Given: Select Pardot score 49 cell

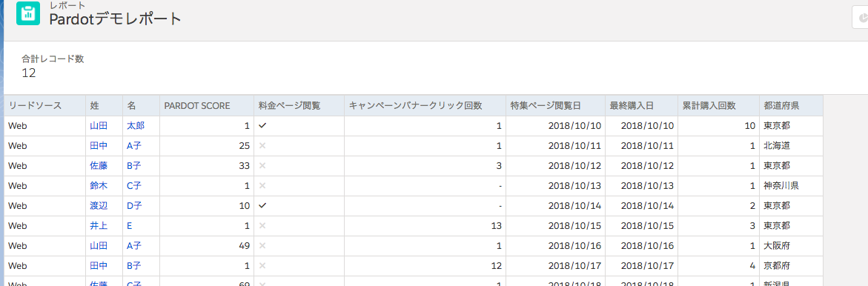Looking at the screenshot, I should point(207,245).
